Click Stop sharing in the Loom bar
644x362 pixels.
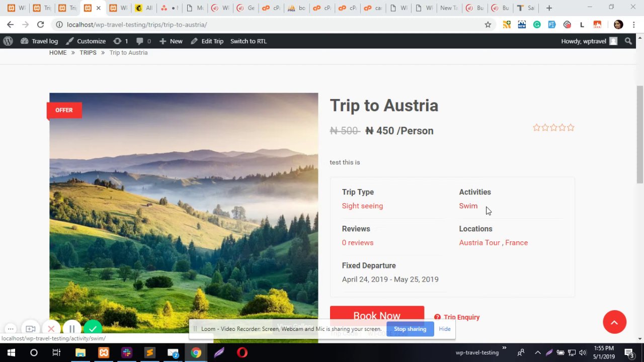[410, 329]
